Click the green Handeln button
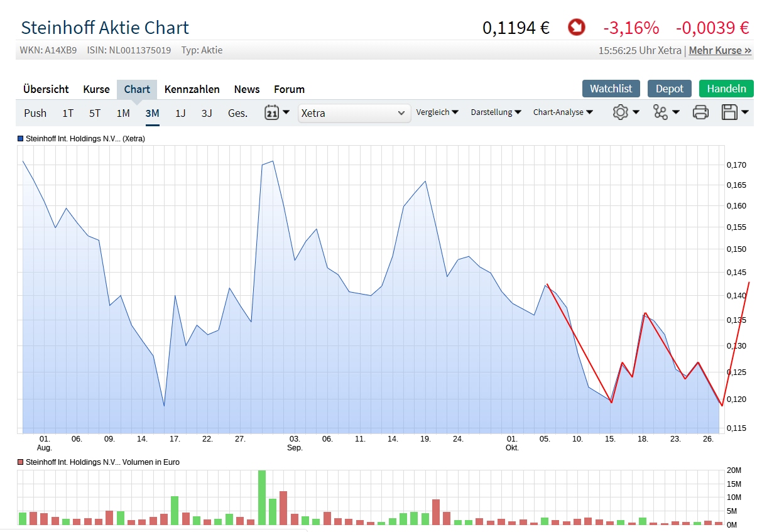Screen dimensions: 762x532 726,89
